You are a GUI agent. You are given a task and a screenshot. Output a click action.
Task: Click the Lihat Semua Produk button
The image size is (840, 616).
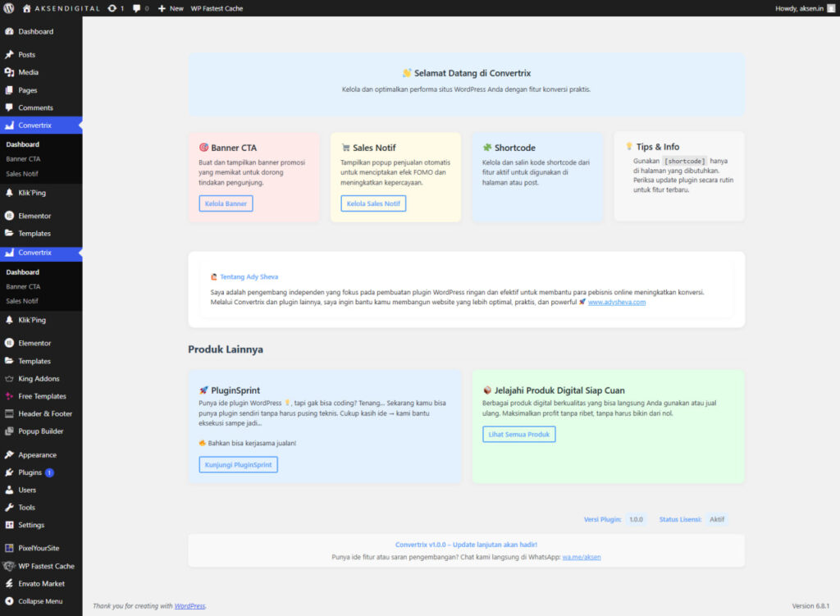tap(518, 434)
